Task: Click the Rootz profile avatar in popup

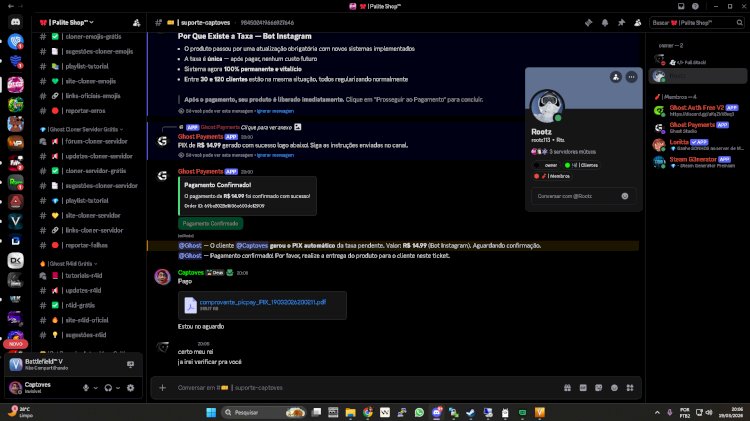Action: point(547,106)
